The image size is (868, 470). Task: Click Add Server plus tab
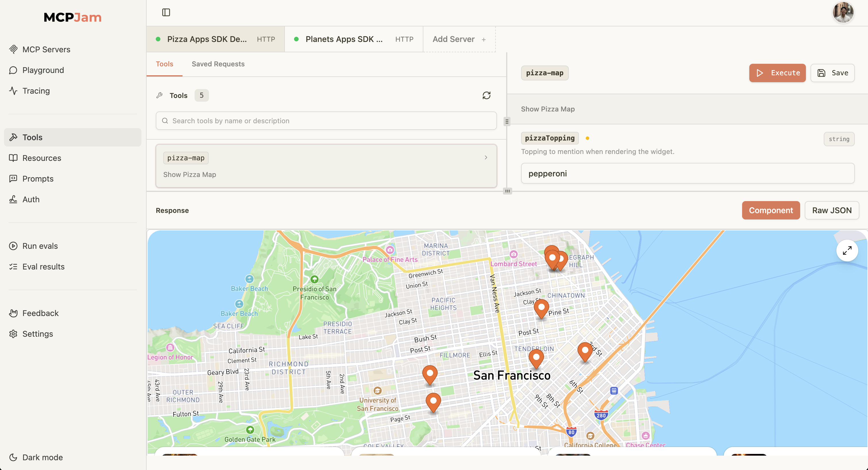pyautogui.click(x=459, y=39)
